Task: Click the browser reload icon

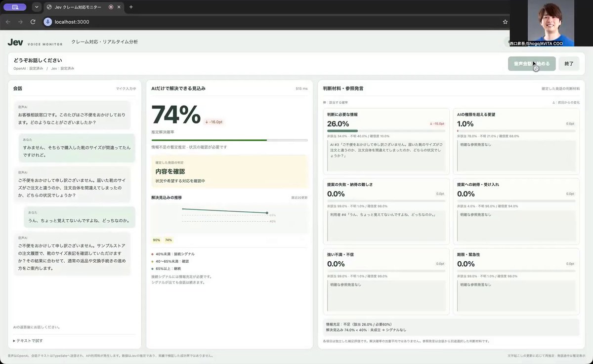Action: coord(33,22)
